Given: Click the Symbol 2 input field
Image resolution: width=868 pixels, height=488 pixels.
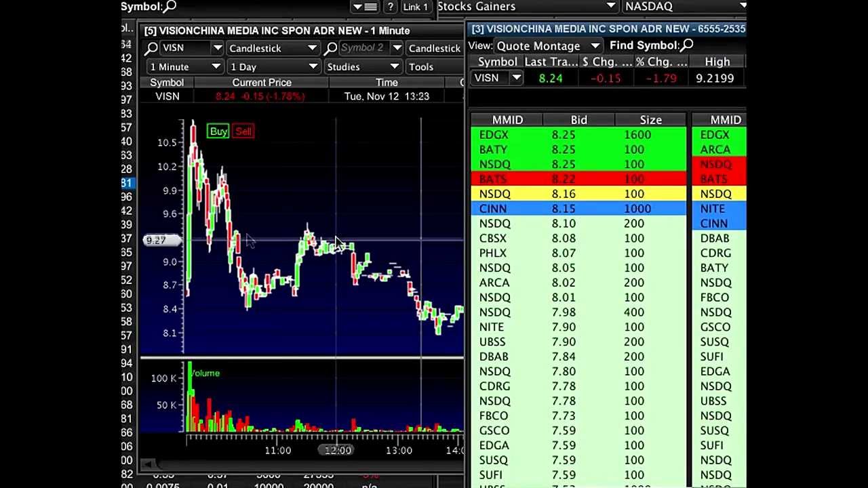Looking at the screenshot, I should pos(364,48).
